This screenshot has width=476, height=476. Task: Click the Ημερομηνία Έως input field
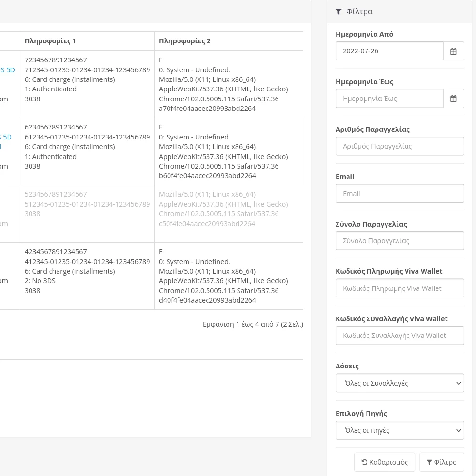click(389, 99)
